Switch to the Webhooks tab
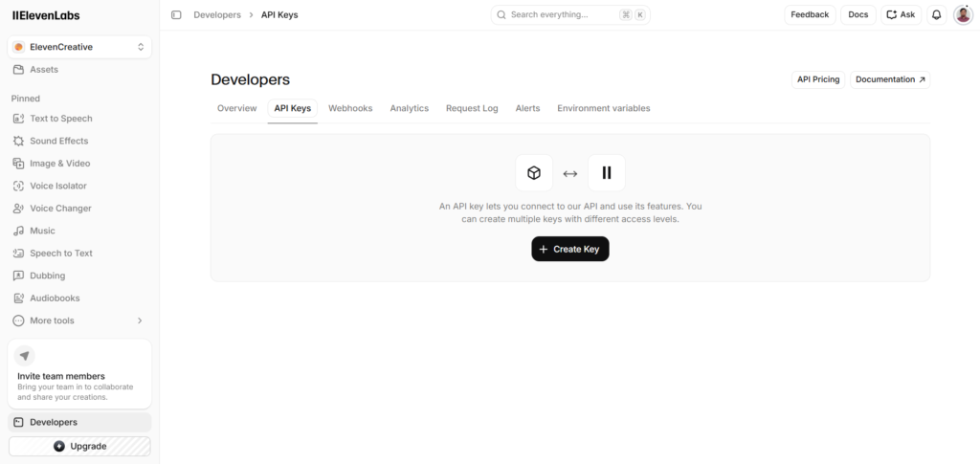 point(350,108)
